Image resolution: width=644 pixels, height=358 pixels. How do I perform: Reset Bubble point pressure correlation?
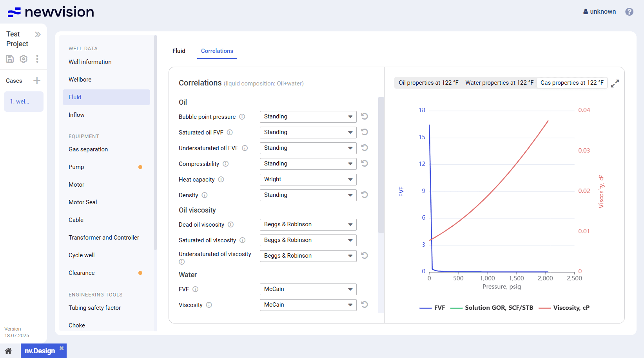coord(365,116)
